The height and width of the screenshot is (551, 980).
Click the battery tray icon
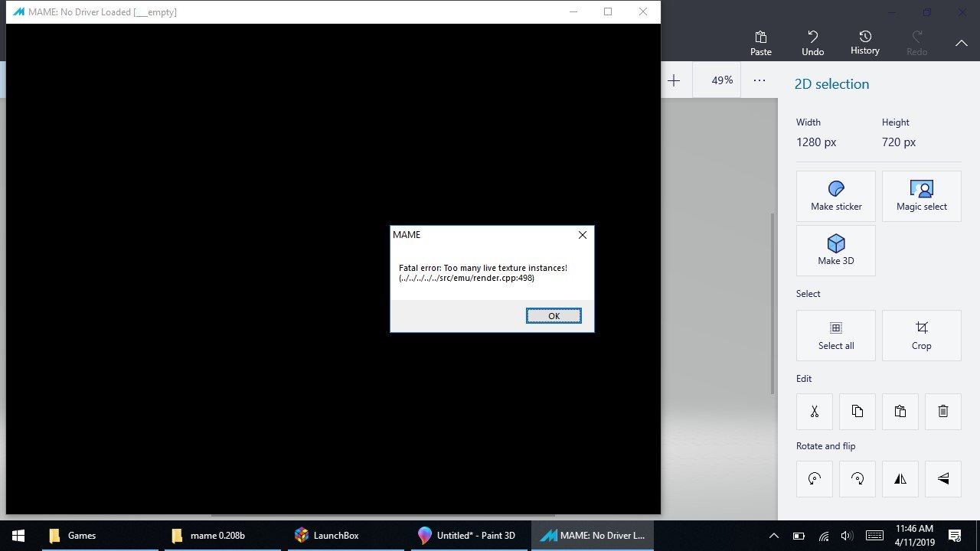click(x=799, y=536)
